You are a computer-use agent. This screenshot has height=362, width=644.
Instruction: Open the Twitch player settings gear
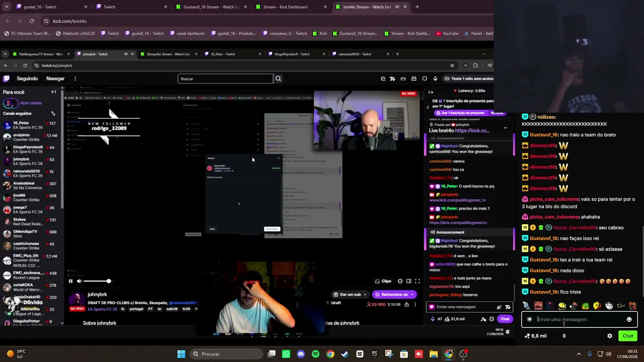(400, 281)
